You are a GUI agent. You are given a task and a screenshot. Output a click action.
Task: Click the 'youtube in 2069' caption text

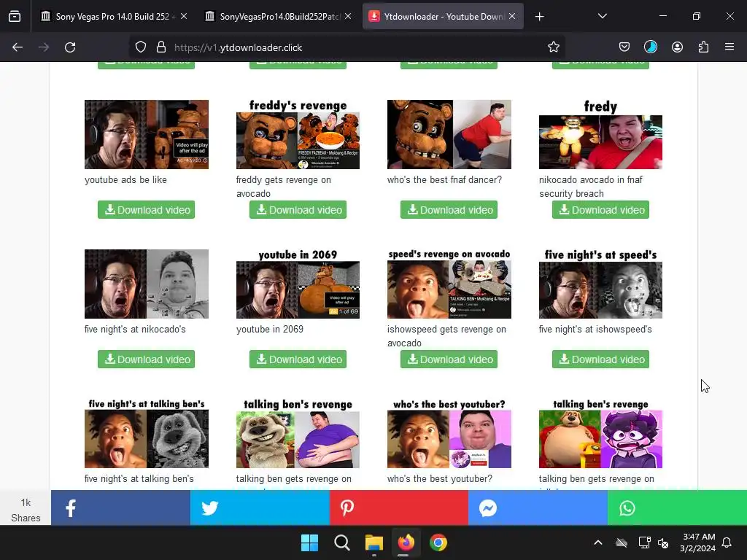click(270, 329)
